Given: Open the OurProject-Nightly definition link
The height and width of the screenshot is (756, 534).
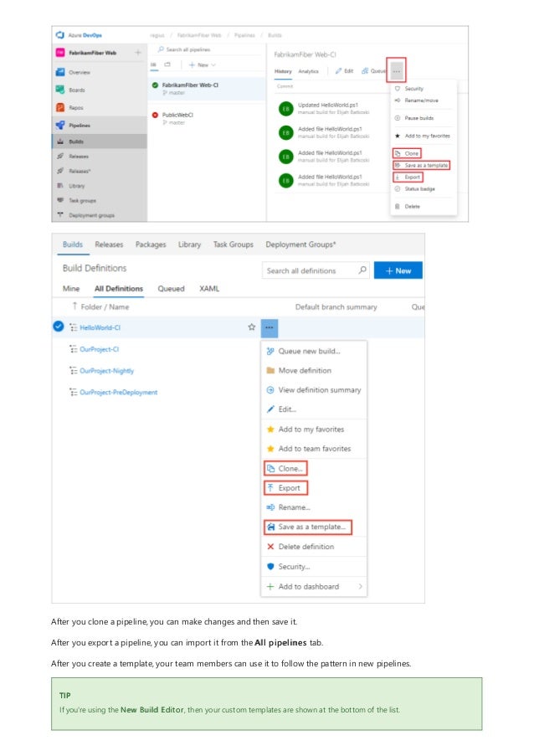Looking at the screenshot, I should click(x=107, y=371).
